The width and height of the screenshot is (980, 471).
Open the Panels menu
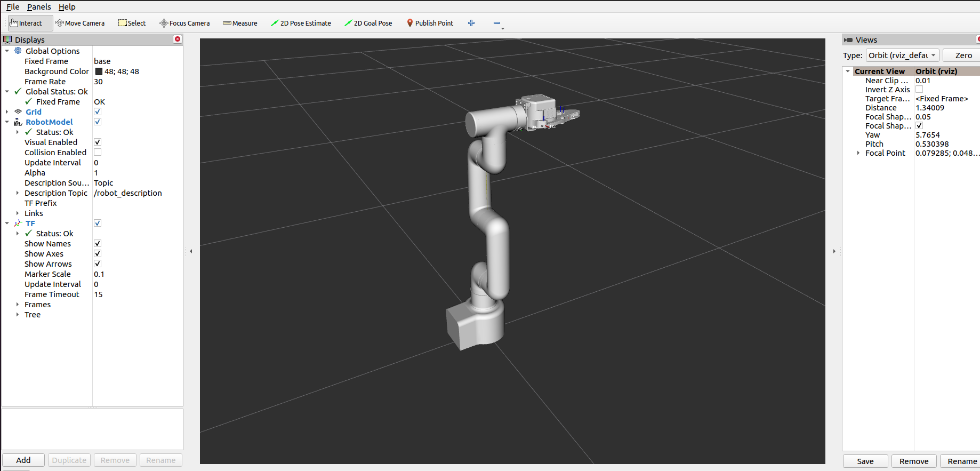click(x=39, y=7)
